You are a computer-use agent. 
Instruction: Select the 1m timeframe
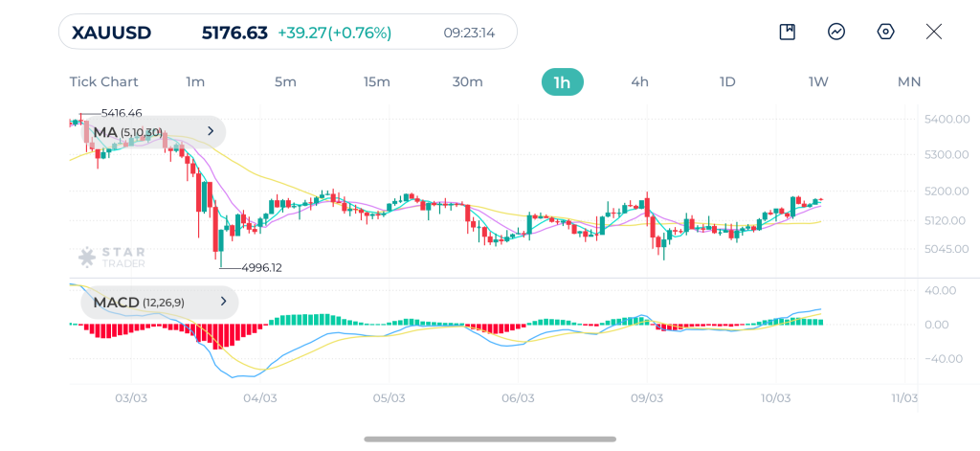click(195, 81)
